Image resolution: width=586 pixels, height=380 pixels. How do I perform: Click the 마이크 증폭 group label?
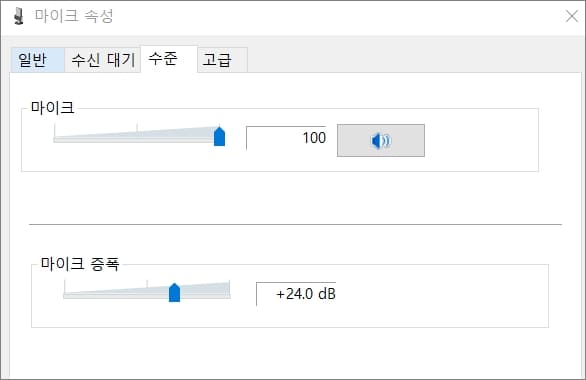click(80, 264)
